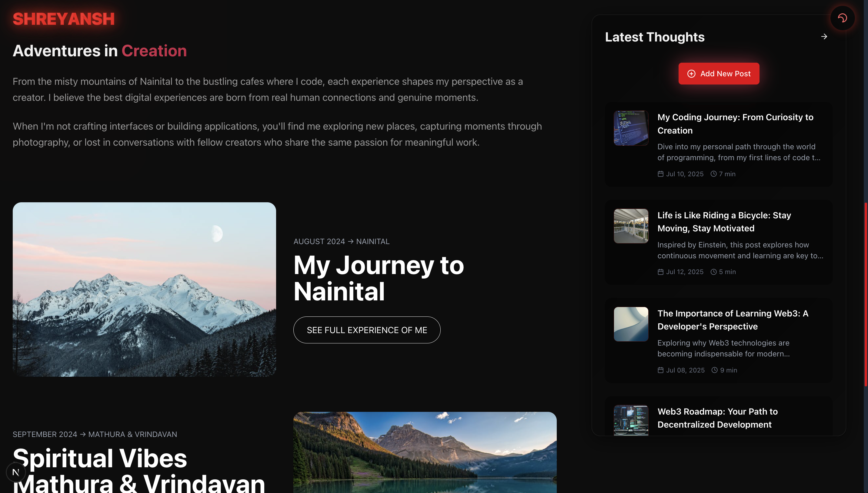The width and height of the screenshot is (868, 493).
Task: Click the red spiral icon top right
Action: coord(842,18)
